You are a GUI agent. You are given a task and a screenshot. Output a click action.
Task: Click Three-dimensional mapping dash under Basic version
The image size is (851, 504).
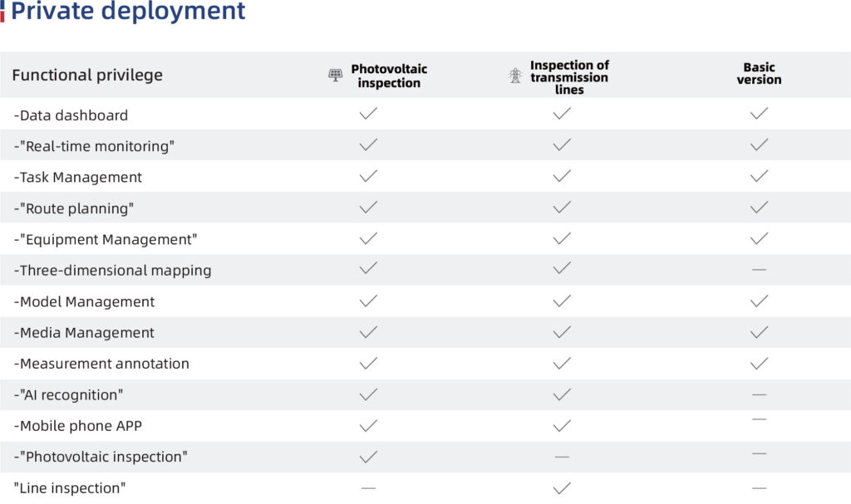coord(760,270)
